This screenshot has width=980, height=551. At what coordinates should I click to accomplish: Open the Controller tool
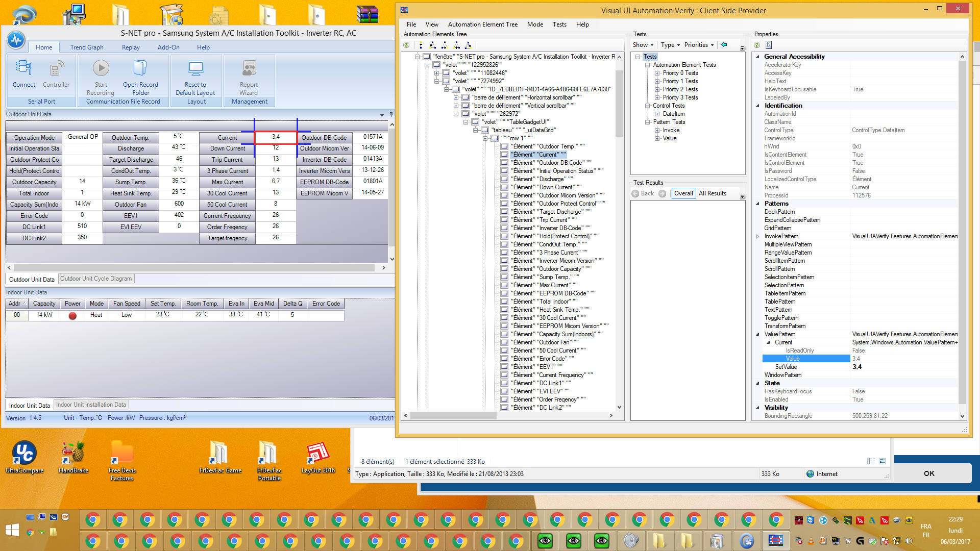tap(56, 68)
